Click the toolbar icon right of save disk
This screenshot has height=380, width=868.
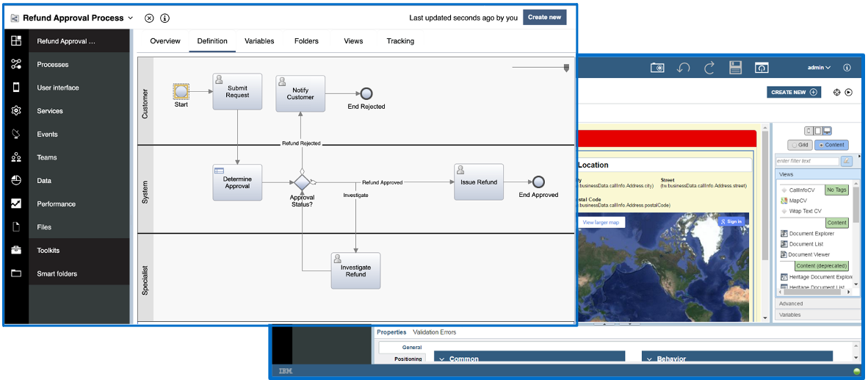[762, 68]
